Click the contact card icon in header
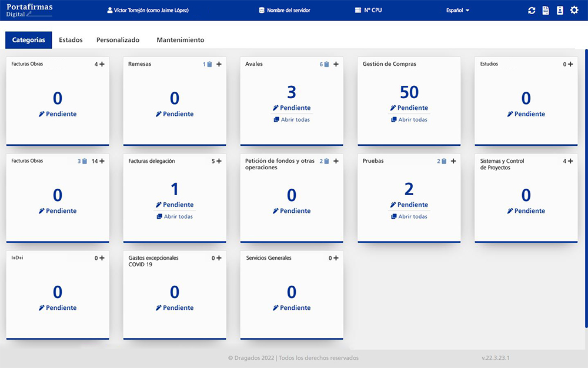 click(x=560, y=11)
